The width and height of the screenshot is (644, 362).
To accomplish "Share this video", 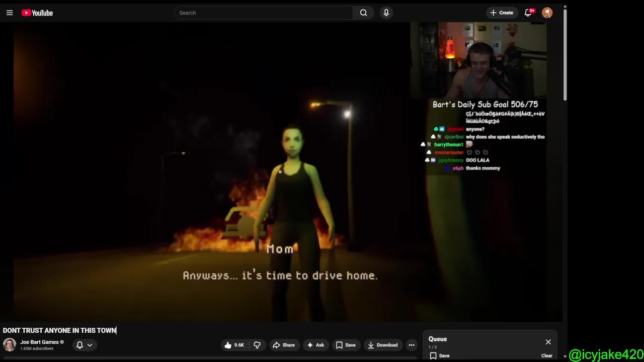I will pyautogui.click(x=283, y=345).
